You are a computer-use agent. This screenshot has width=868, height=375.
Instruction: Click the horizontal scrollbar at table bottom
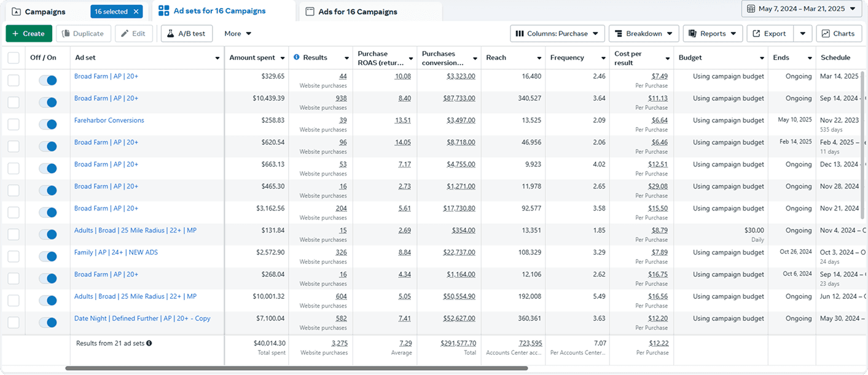(296, 368)
